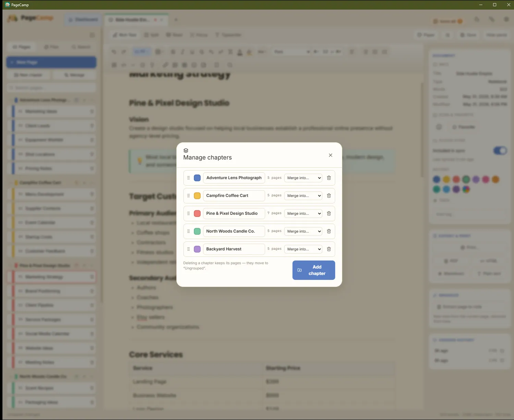The image size is (514, 420).
Task: Click the "5 pages" count for Backyard Harvest
Action: click(274, 249)
